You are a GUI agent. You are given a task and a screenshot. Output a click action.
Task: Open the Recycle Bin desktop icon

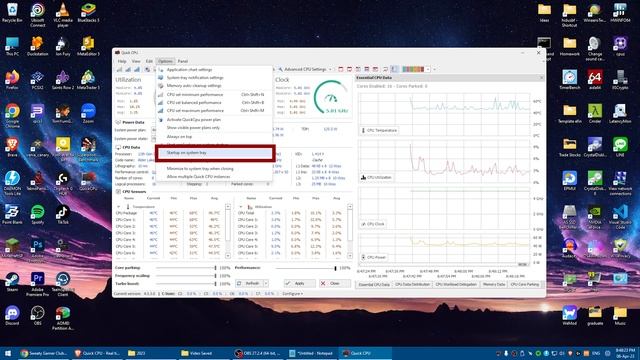point(12,13)
